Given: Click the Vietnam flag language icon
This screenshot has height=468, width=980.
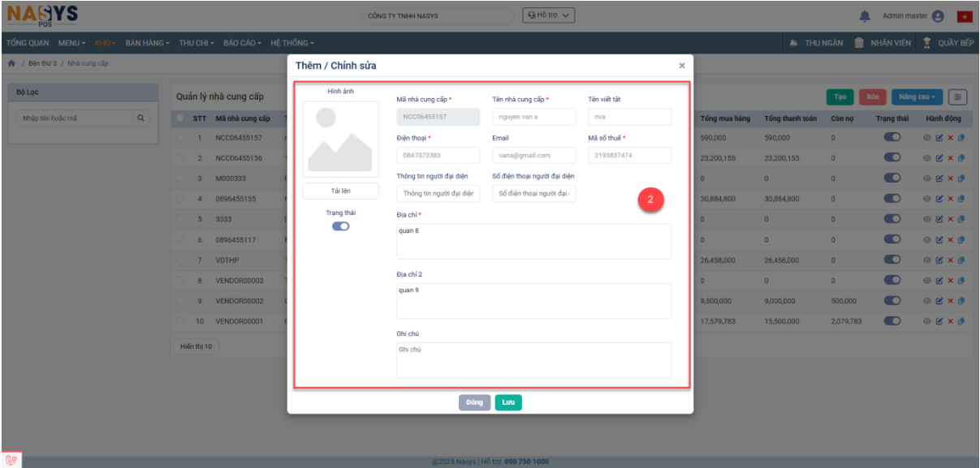Looking at the screenshot, I should (965, 16).
